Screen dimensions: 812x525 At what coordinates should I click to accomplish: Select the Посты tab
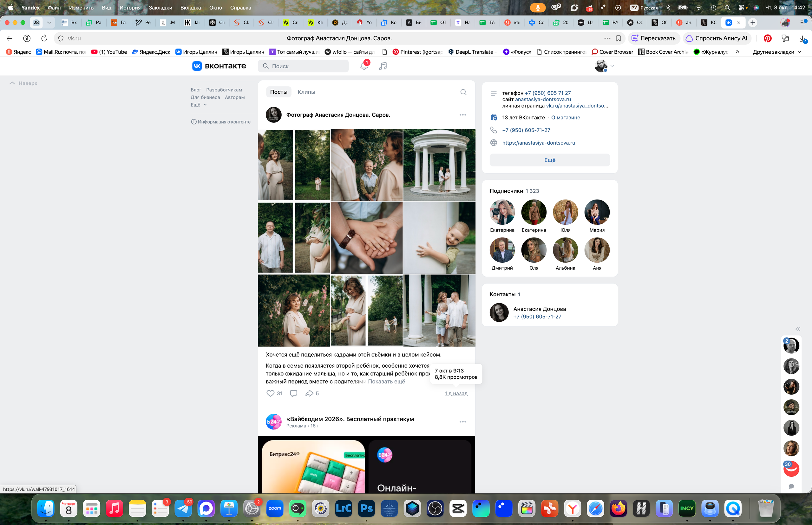(278, 92)
